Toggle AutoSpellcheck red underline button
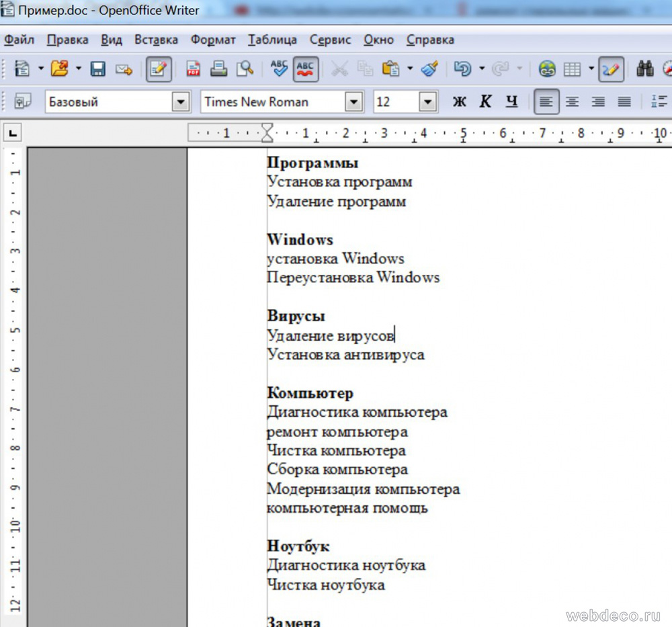Screen dimensions: 672x627 (306, 69)
